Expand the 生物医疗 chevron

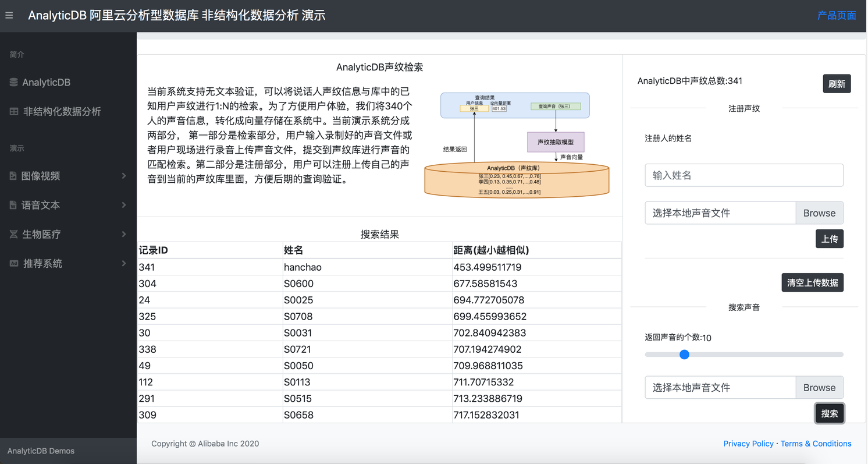click(x=124, y=234)
